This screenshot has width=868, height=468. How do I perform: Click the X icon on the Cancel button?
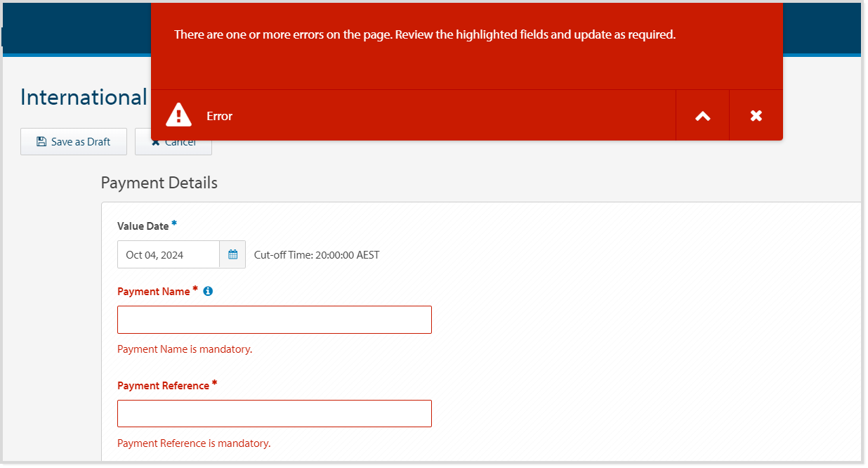click(x=156, y=141)
